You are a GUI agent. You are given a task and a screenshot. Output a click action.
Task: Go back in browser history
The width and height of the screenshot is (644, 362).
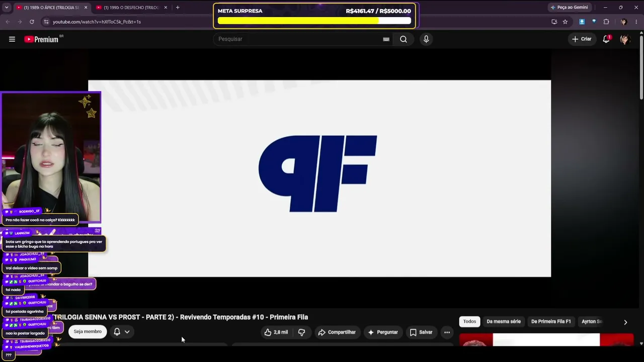click(x=8, y=22)
